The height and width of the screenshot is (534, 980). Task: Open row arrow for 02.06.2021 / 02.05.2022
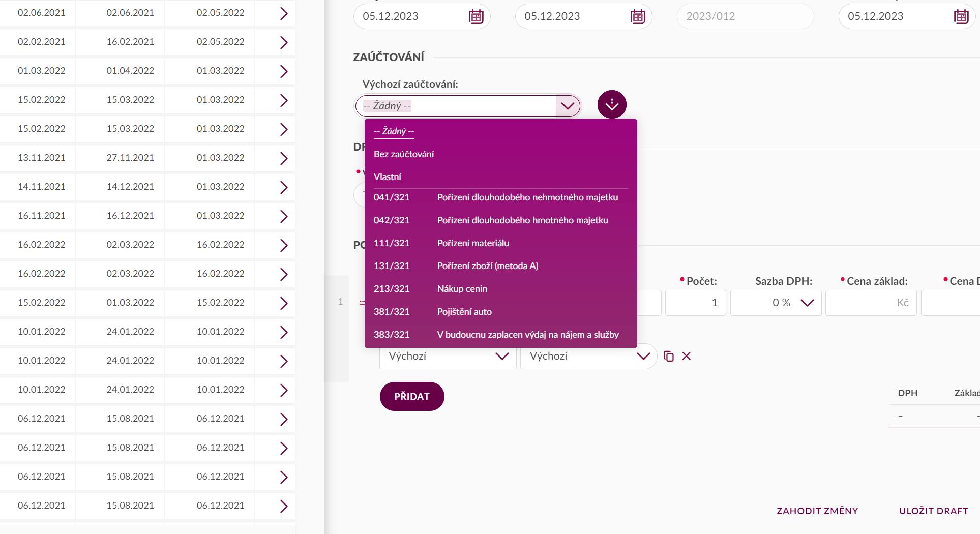tap(284, 13)
